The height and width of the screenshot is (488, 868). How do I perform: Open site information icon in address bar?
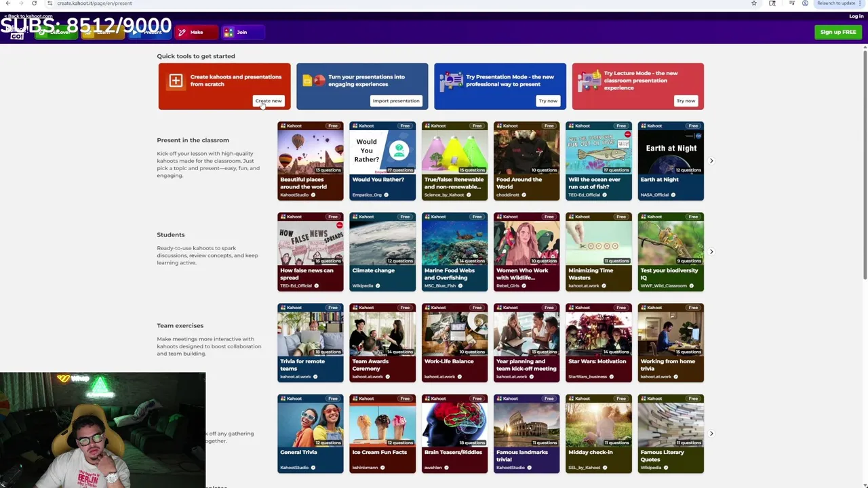[50, 3]
